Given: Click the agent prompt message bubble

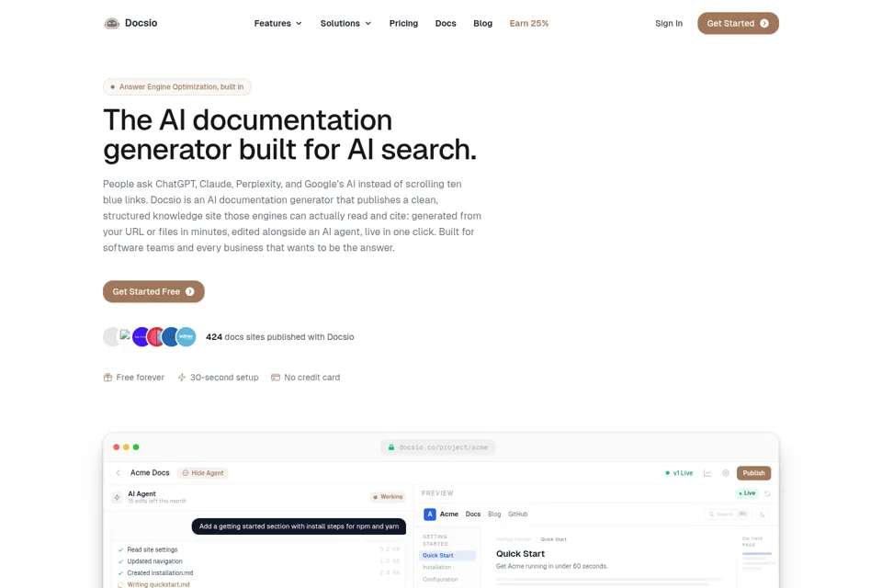Looking at the screenshot, I should point(299,526).
